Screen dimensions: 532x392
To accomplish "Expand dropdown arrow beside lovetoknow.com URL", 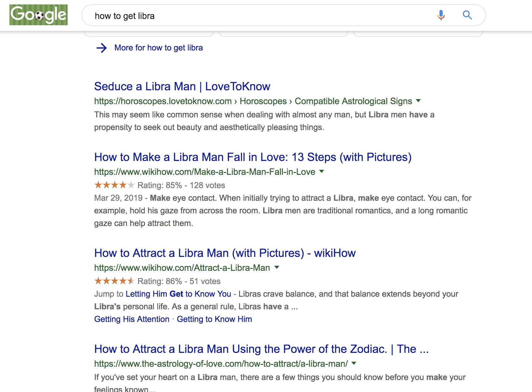I will click(419, 101).
